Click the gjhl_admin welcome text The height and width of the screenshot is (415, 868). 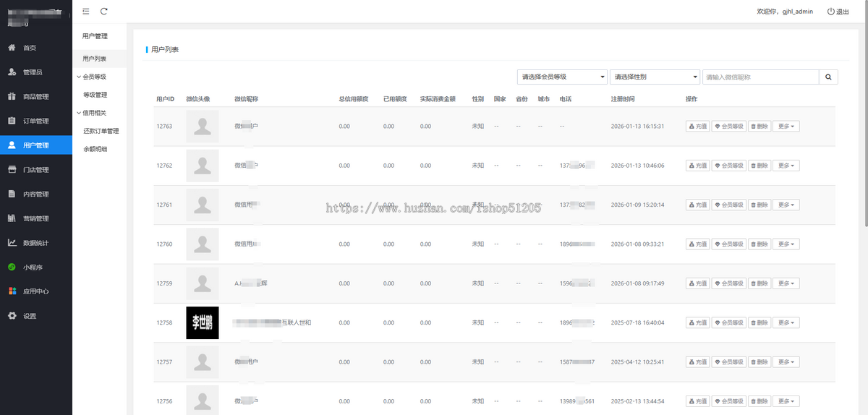pos(785,12)
